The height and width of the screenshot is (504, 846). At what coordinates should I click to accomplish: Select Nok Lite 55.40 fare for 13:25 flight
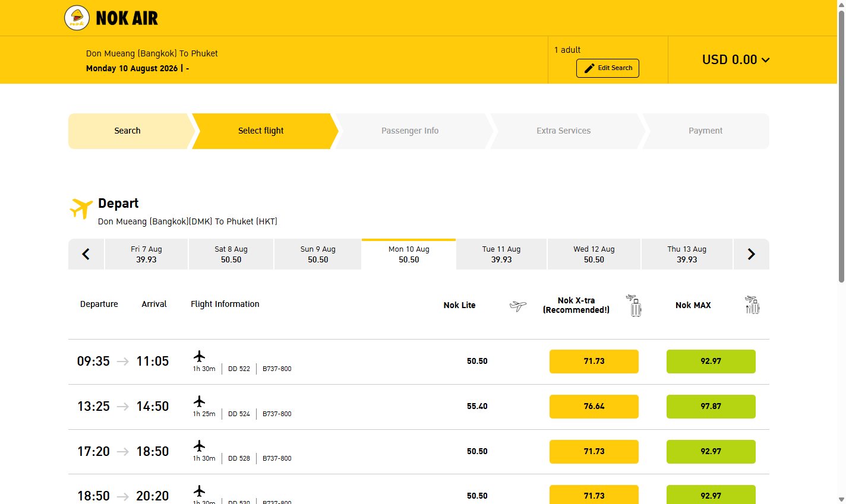click(477, 407)
